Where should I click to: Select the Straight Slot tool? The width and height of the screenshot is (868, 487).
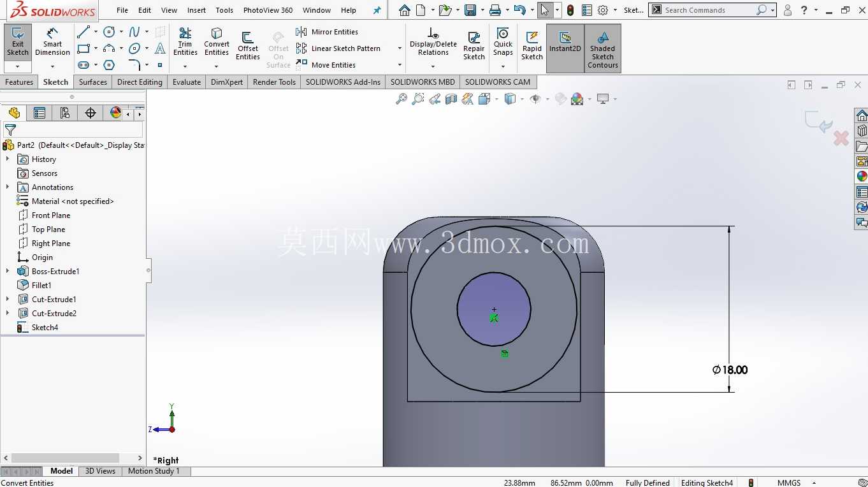coord(83,65)
